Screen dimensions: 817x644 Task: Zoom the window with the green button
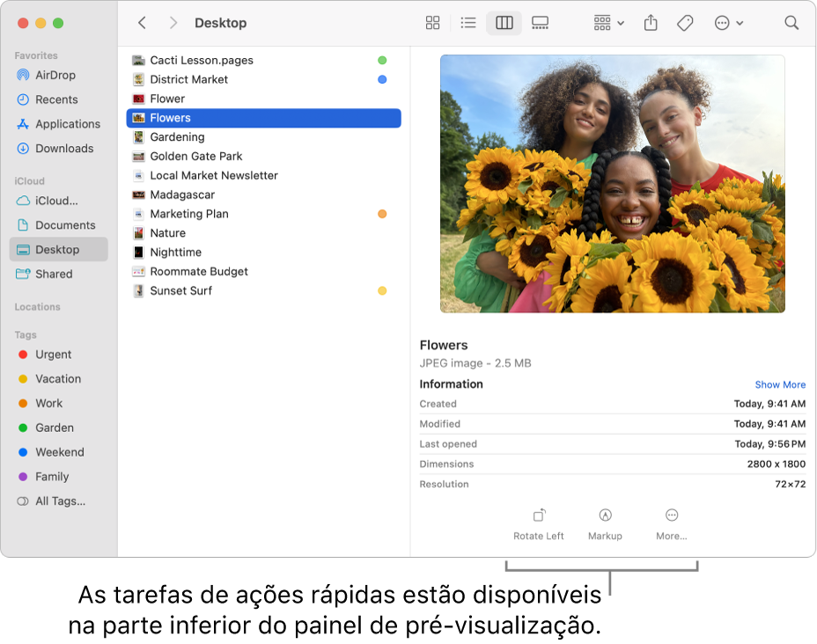(58, 23)
